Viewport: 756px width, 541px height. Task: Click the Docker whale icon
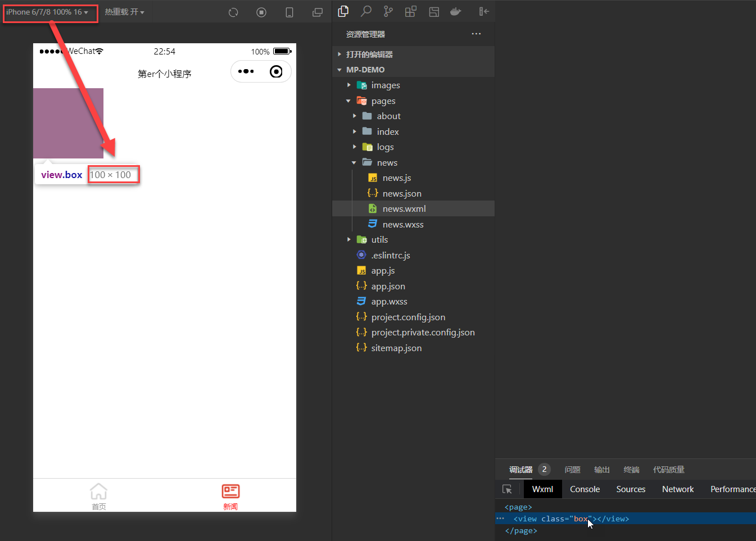tap(456, 11)
